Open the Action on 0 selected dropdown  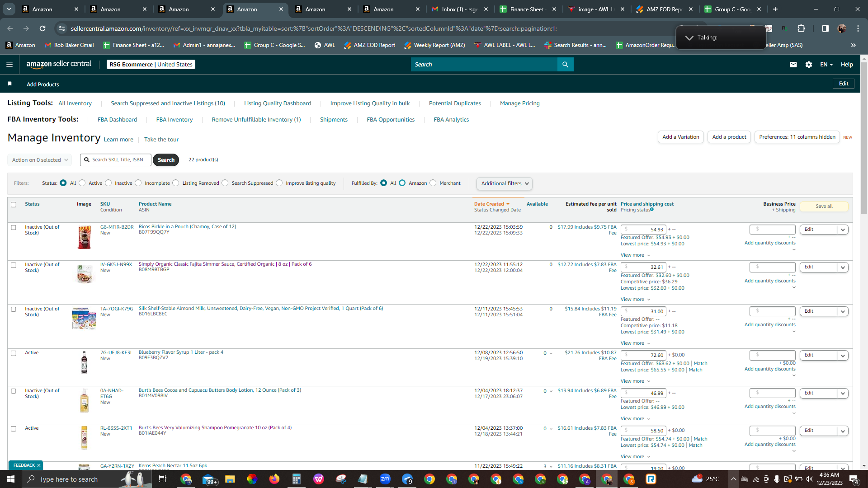(40, 160)
